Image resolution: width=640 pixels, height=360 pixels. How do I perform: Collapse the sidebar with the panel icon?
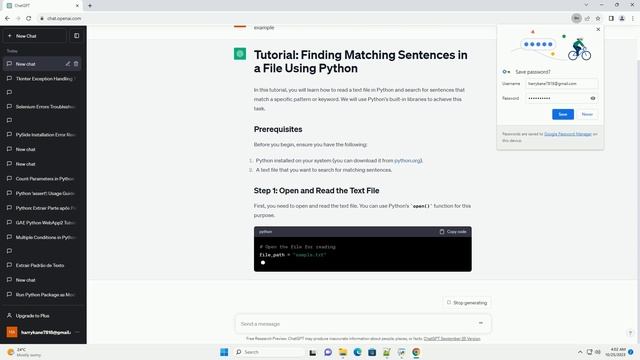(x=76, y=36)
